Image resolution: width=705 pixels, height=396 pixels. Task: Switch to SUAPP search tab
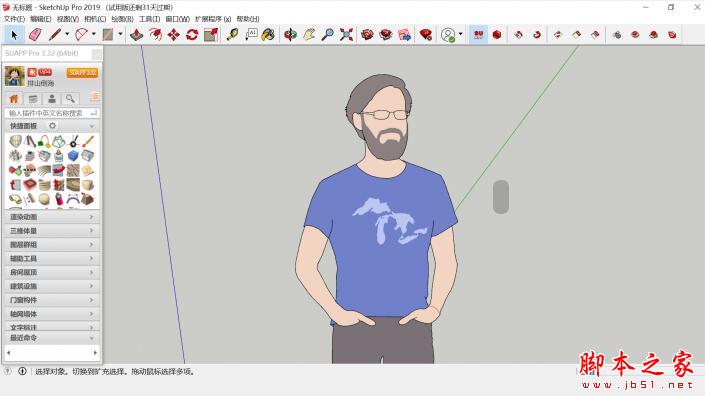click(71, 99)
